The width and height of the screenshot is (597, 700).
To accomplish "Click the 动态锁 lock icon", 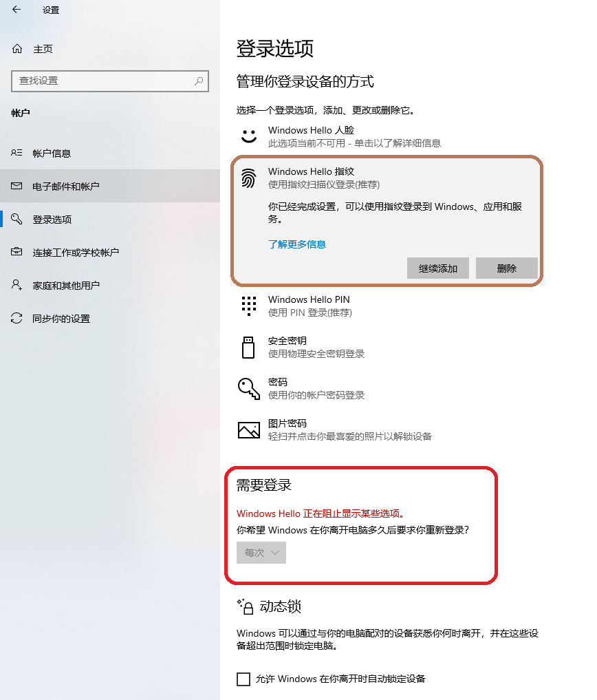I will pyautogui.click(x=246, y=606).
